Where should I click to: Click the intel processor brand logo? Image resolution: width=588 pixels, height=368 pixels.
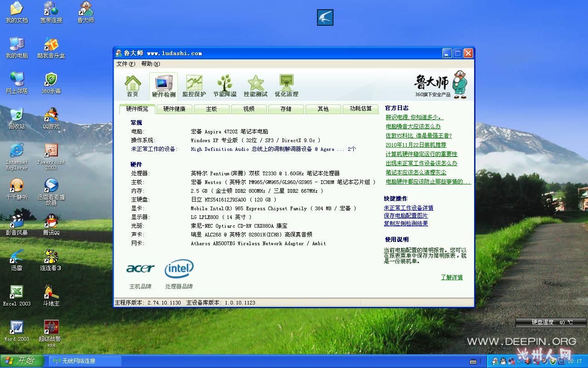(179, 269)
